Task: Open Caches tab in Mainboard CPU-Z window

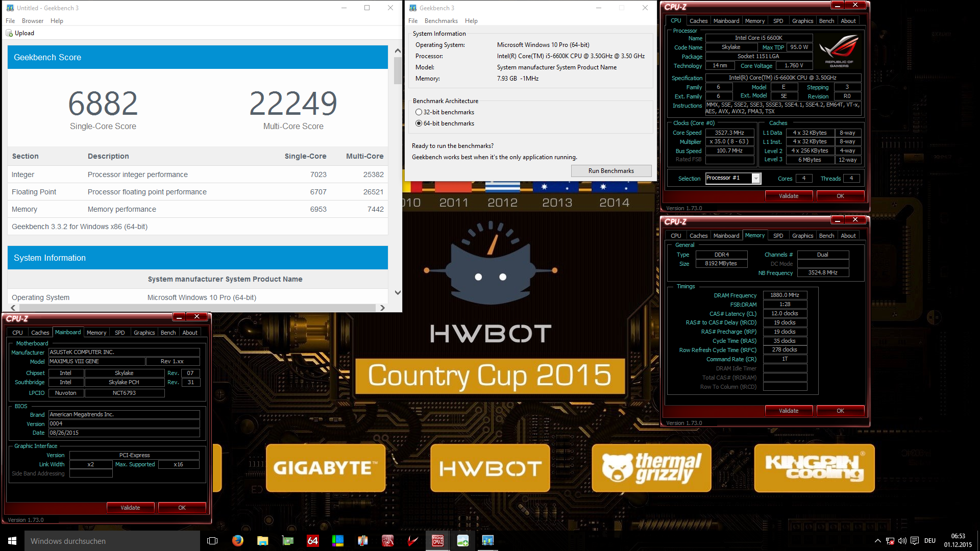Action: (x=40, y=333)
